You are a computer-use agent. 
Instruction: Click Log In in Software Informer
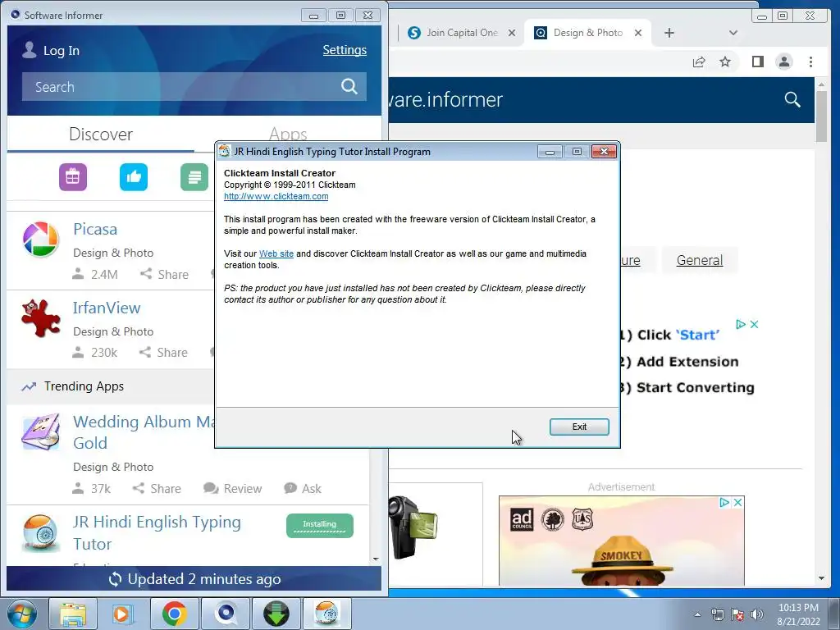pyautogui.click(x=61, y=50)
